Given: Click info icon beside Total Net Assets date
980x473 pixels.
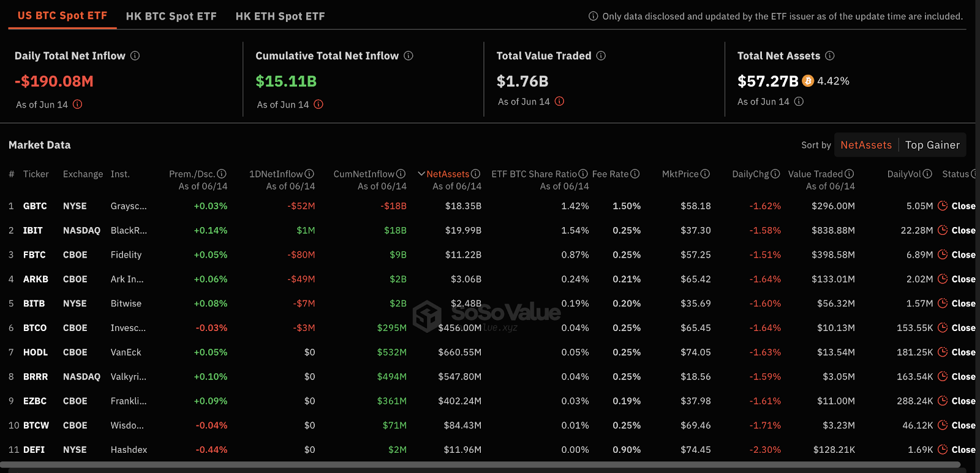Looking at the screenshot, I should (799, 101).
